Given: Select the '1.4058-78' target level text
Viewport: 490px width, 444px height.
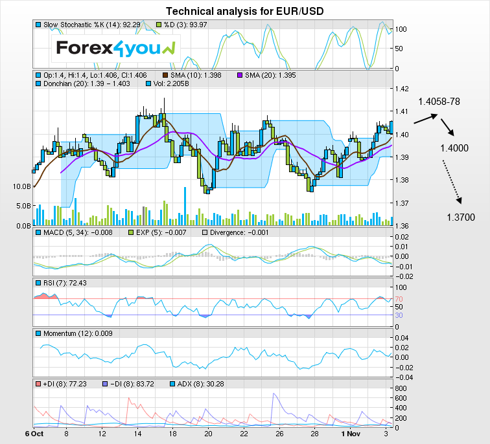Looking at the screenshot, I should (x=439, y=102).
